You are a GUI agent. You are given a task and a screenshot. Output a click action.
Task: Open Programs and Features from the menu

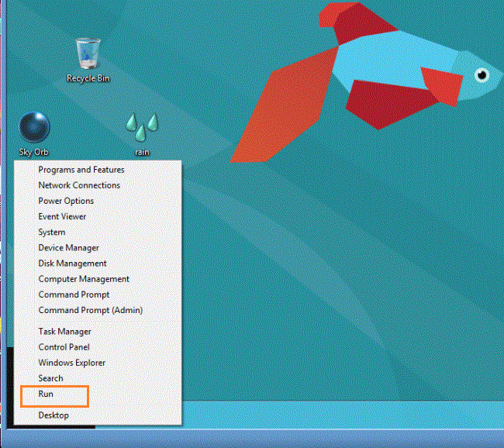(98, 170)
